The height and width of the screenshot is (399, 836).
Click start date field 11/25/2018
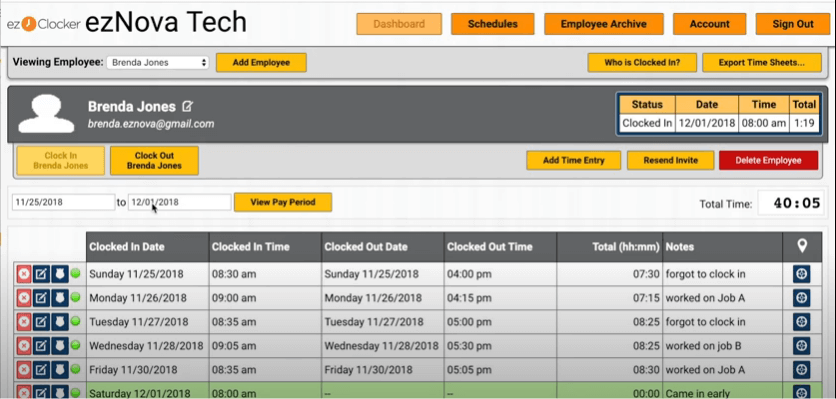pos(63,202)
